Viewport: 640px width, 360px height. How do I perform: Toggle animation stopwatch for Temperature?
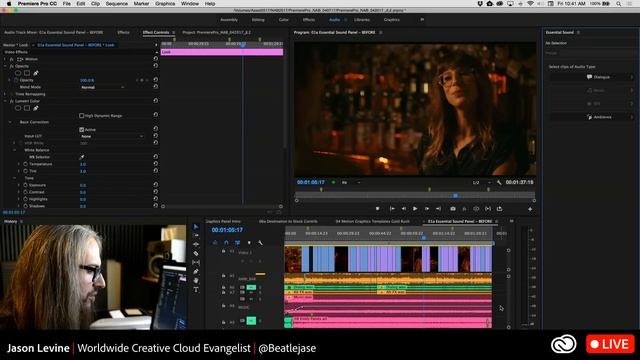click(25, 164)
